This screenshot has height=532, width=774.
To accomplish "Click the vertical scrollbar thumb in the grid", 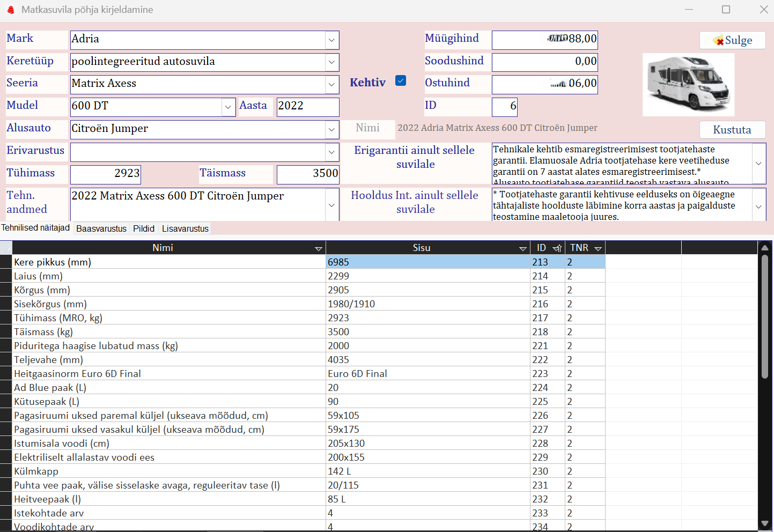I will pos(765,316).
